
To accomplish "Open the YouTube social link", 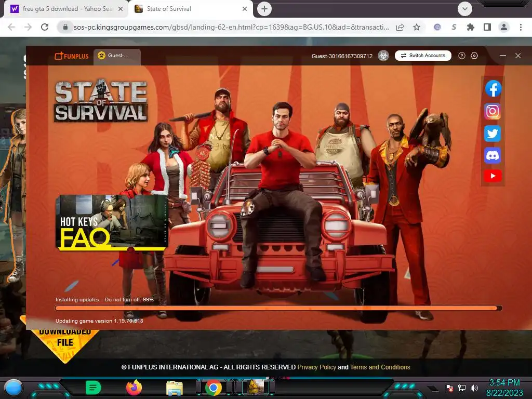I will (493, 176).
